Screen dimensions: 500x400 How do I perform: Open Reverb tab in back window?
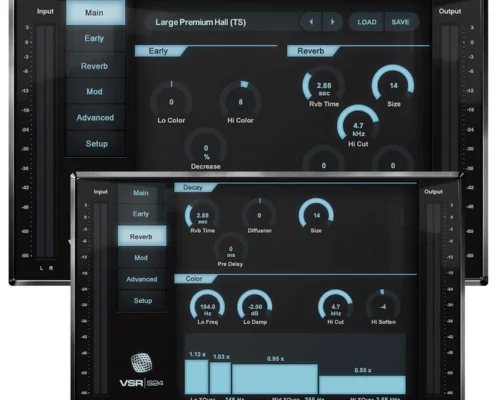pyautogui.click(x=95, y=66)
